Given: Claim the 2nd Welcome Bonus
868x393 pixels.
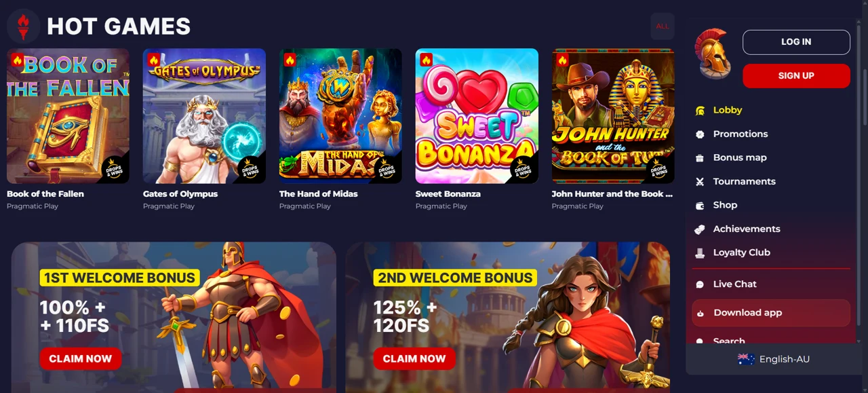Looking at the screenshot, I should pos(414,359).
